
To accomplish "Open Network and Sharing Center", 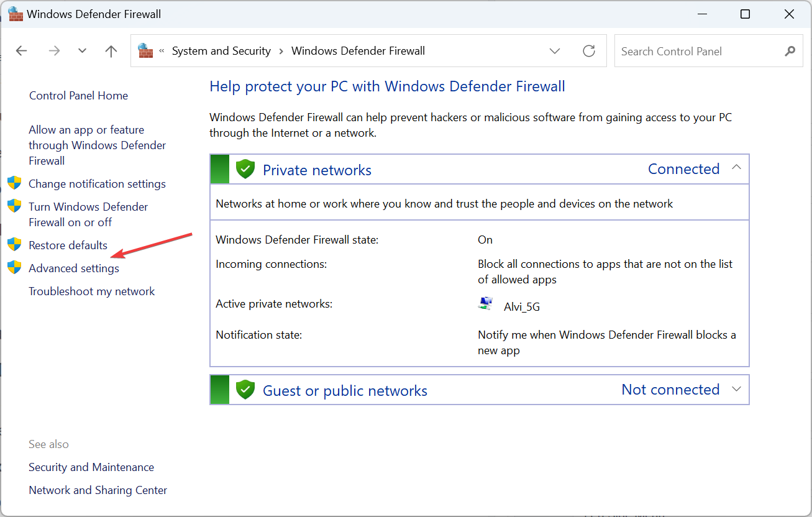I will tap(98, 490).
